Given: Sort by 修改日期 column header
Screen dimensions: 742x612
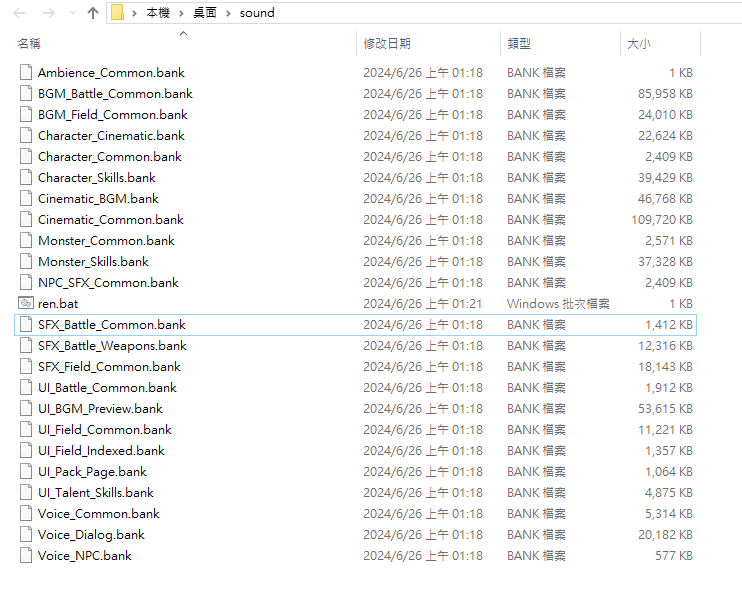Looking at the screenshot, I should tap(387, 44).
